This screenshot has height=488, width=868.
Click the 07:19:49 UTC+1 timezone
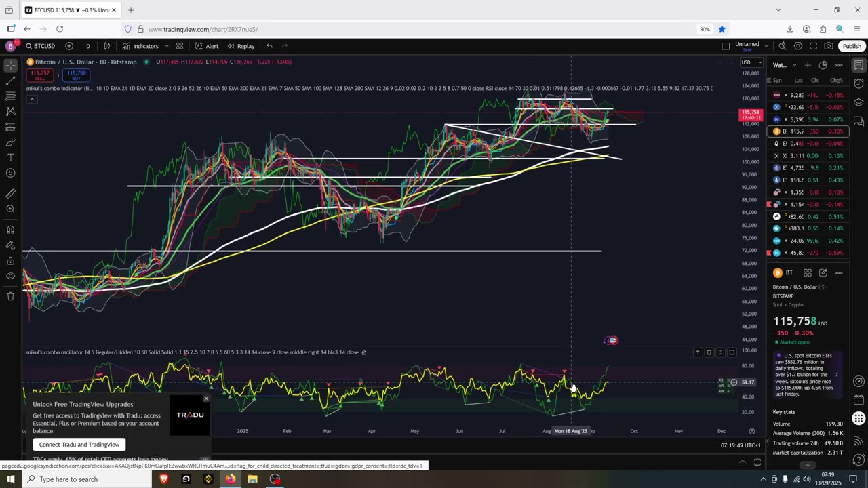742,445
